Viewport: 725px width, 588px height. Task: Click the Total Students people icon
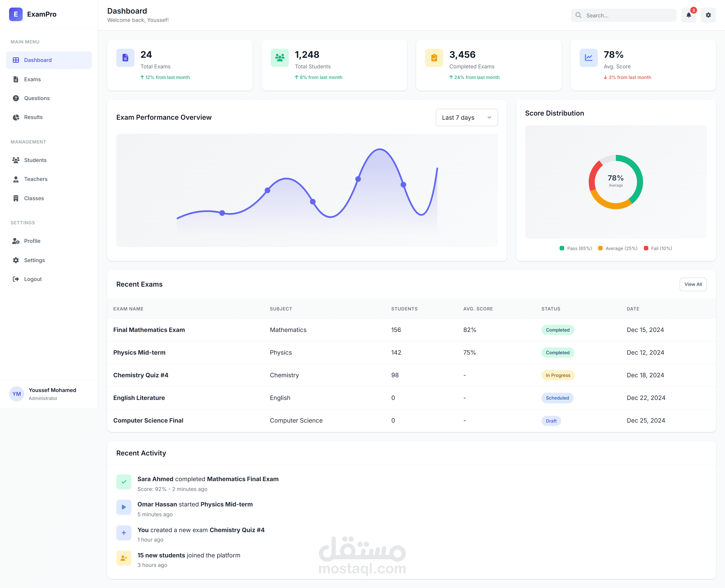(280, 58)
